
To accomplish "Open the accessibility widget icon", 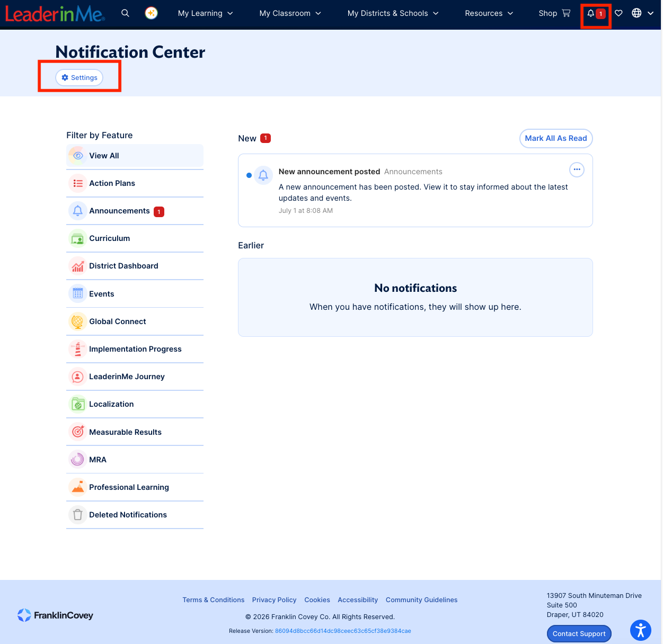I will point(640,630).
